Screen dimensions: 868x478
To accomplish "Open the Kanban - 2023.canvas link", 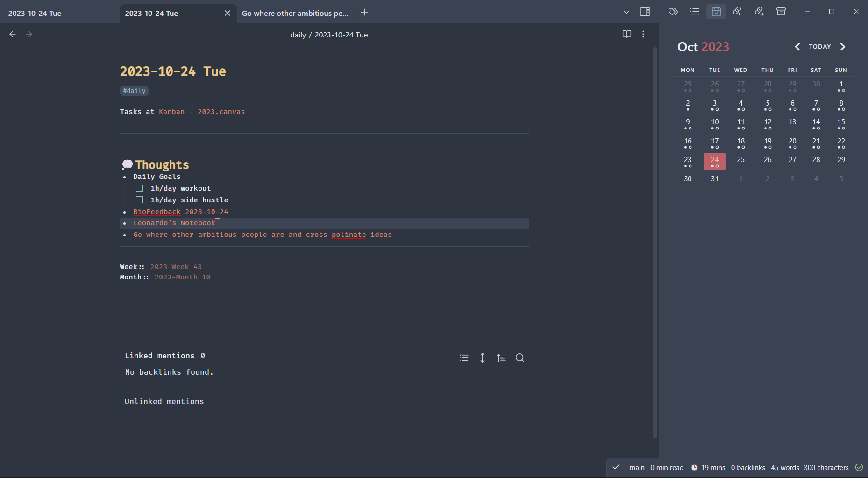I will (202, 112).
